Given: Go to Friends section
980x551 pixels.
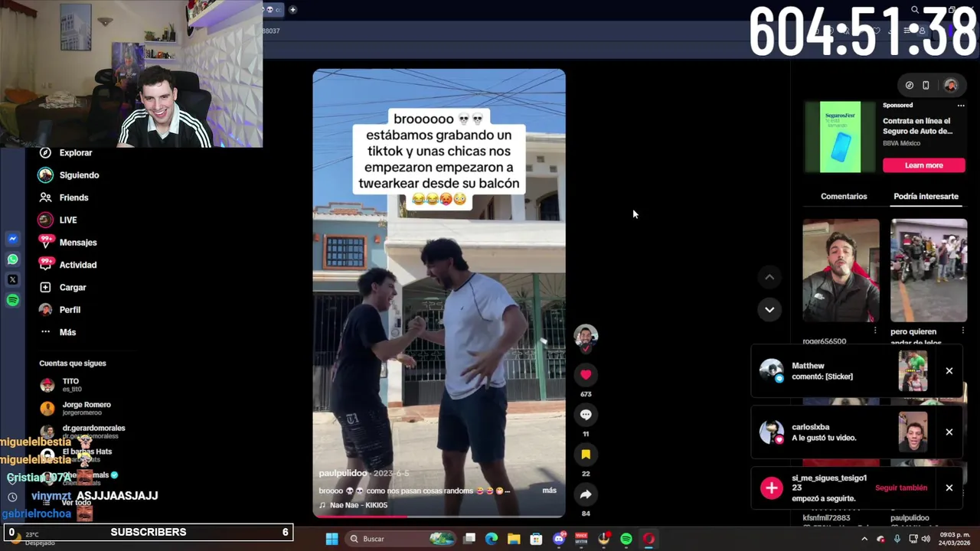Looking at the screenshot, I should pyautogui.click(x=64, y=197).
